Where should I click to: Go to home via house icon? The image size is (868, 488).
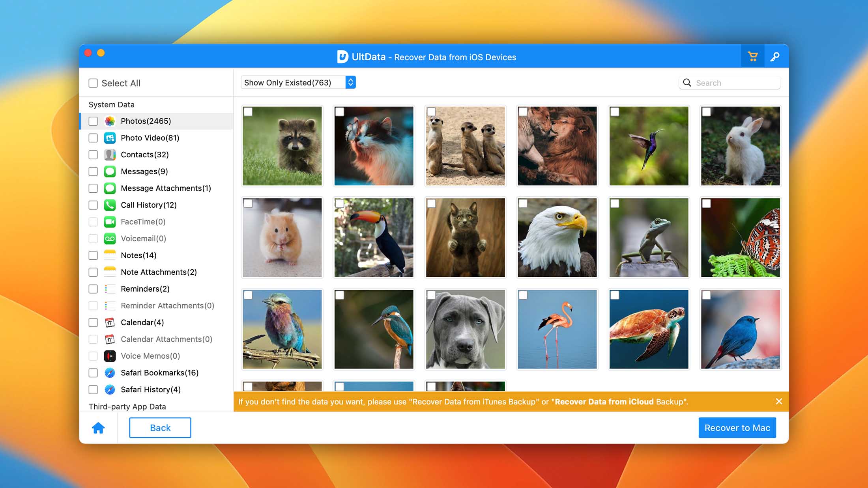click(x=98, y=428)
